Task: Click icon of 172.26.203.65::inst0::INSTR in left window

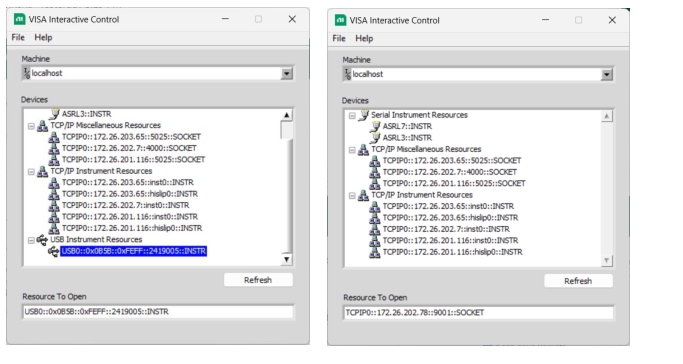Action: 54,183
